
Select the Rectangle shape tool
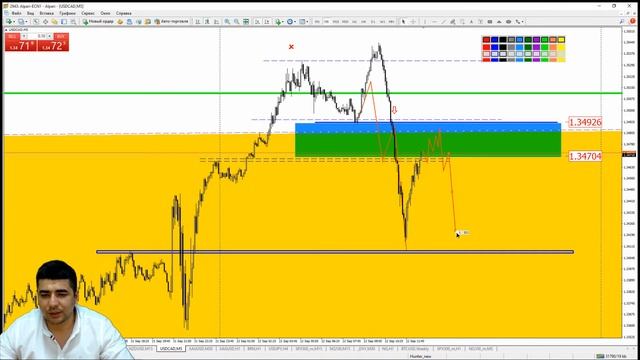pyautogui.click(x=490, y=21)
